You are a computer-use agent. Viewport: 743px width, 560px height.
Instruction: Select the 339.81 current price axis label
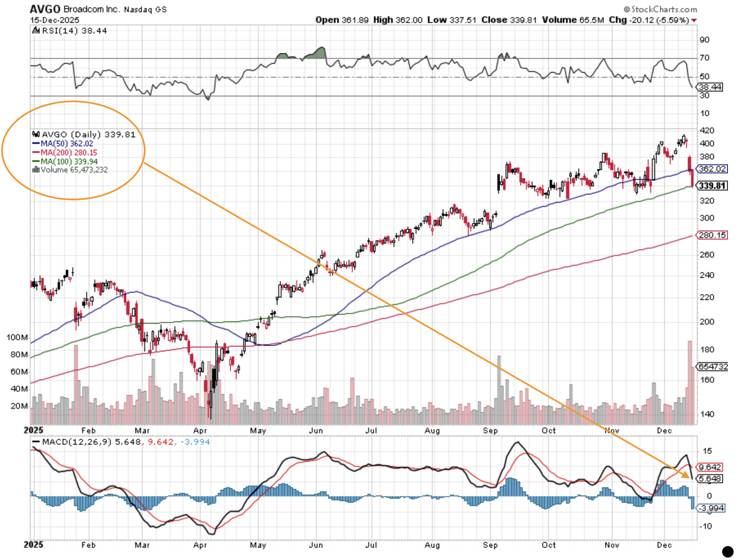point(712,186)
